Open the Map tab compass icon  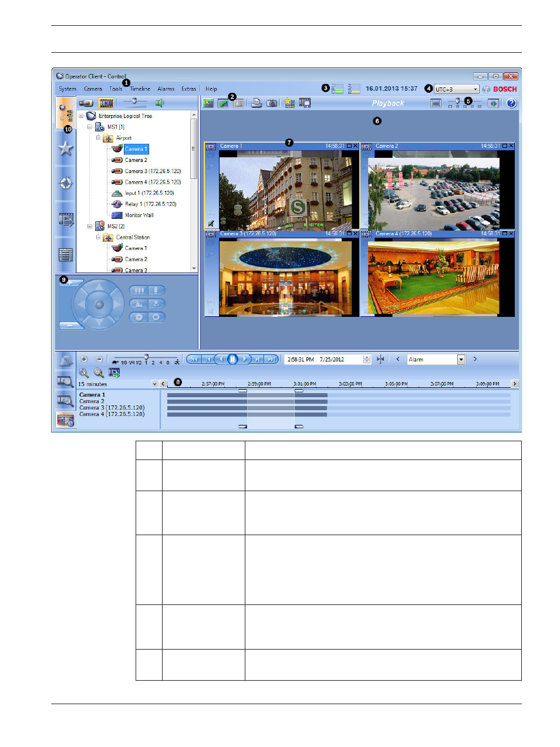pyautogui.click(x=66, y=183)
